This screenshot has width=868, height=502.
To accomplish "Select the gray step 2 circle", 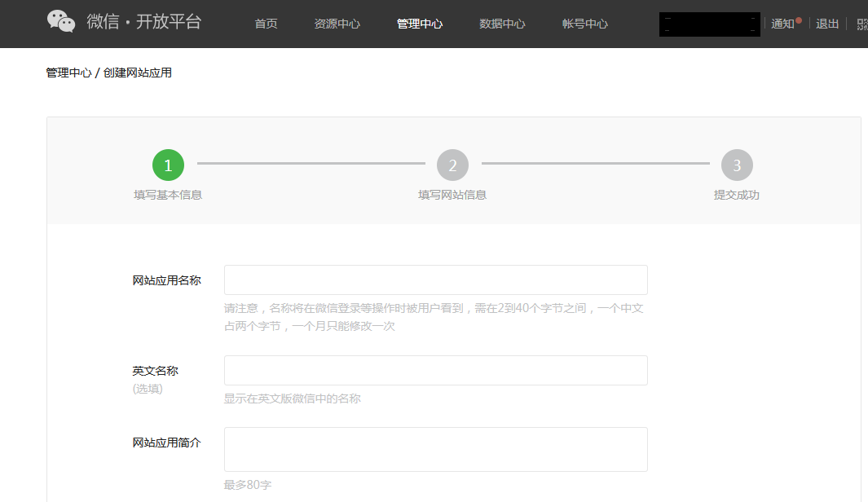I will pyautogui.click(x=452, y=165).
